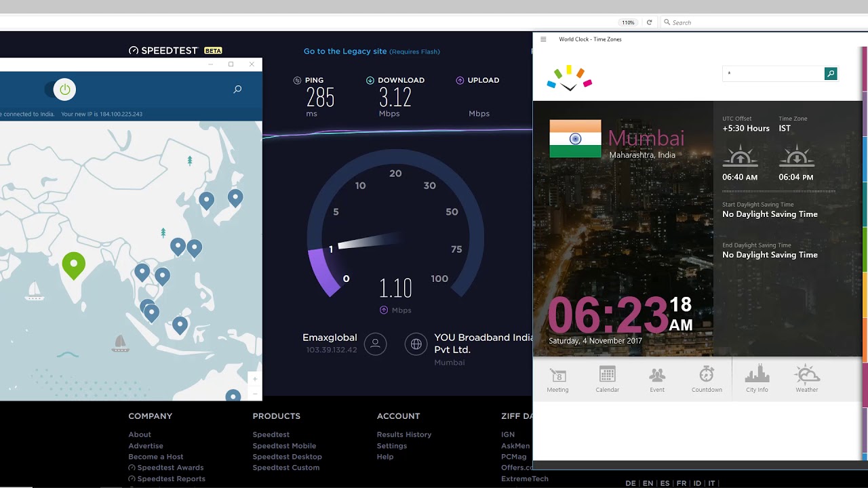Open the Event tool
868x488 pixels.
click(x=657, y=380)
